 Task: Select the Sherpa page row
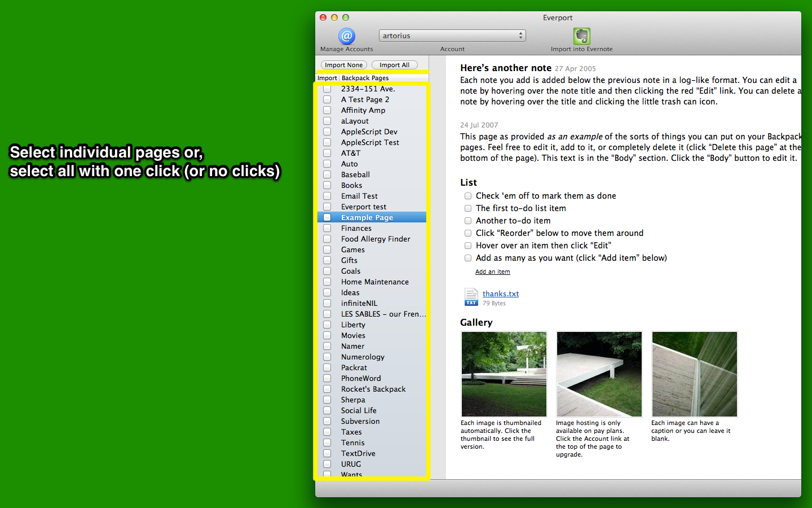pyautogui.click(x=372, y=400)
